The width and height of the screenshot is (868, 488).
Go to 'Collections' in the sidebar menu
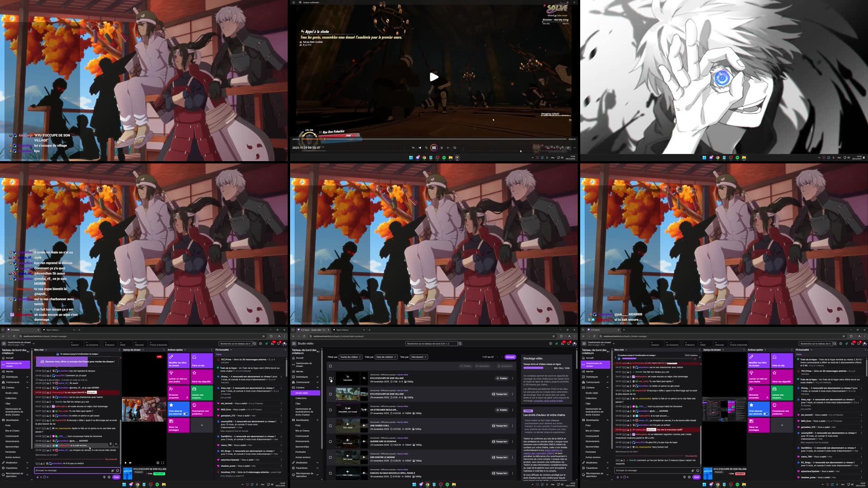[x=11, y=397]
